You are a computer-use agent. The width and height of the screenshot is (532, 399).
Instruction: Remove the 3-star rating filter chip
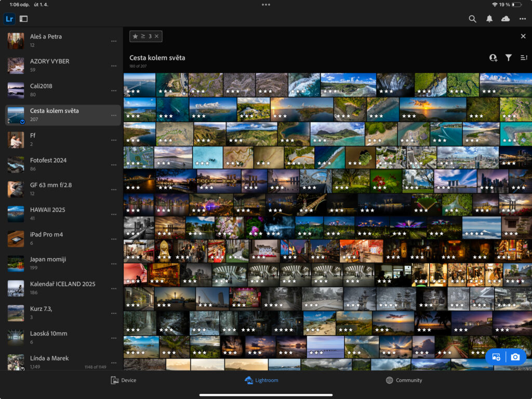156,36
